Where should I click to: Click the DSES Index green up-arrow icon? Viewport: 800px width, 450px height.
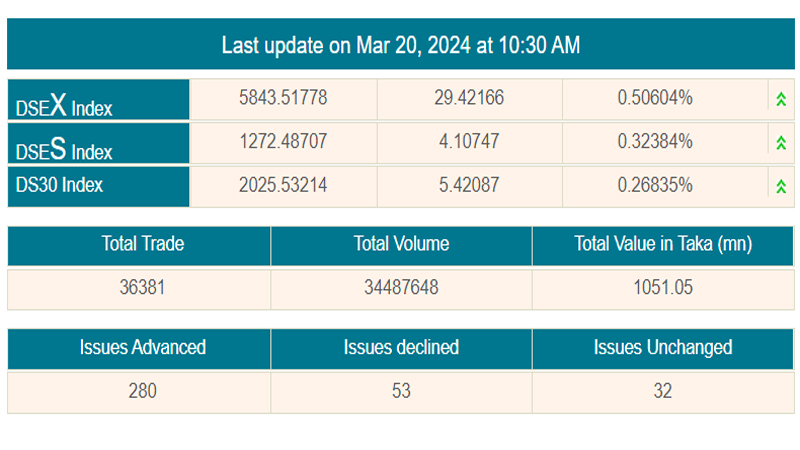click(780, 142)
